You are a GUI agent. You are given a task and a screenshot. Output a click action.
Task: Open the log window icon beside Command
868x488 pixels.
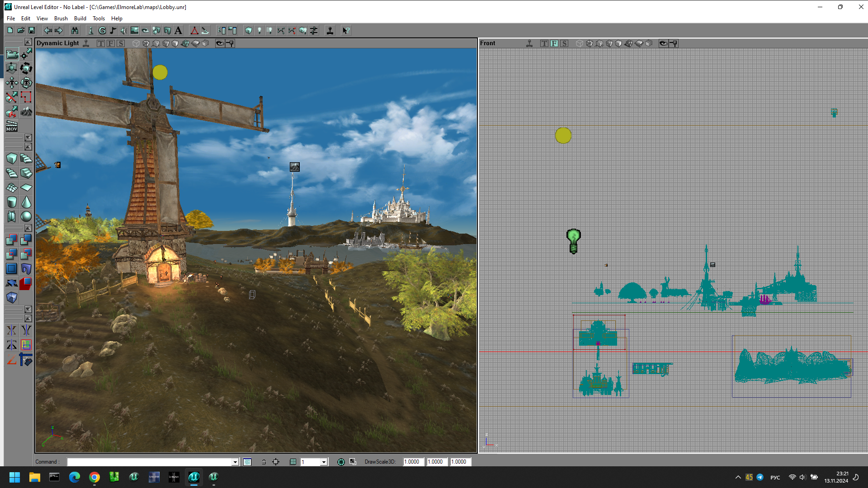247,462
